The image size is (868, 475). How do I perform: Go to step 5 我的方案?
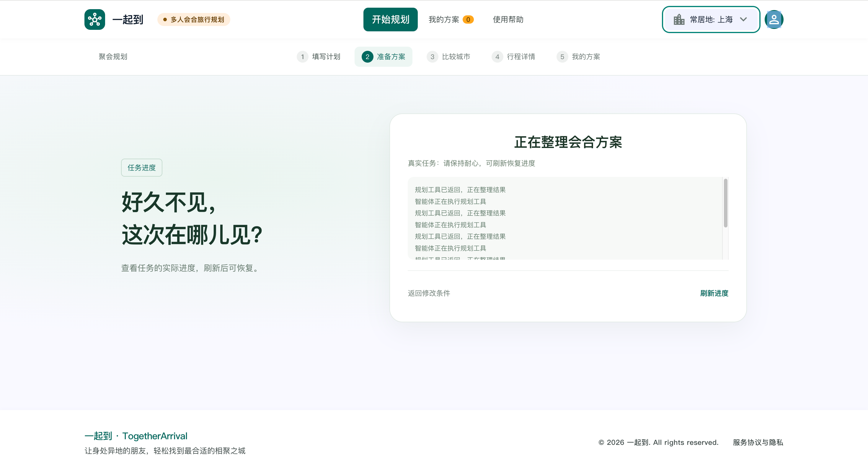click(x=579, y=57)
